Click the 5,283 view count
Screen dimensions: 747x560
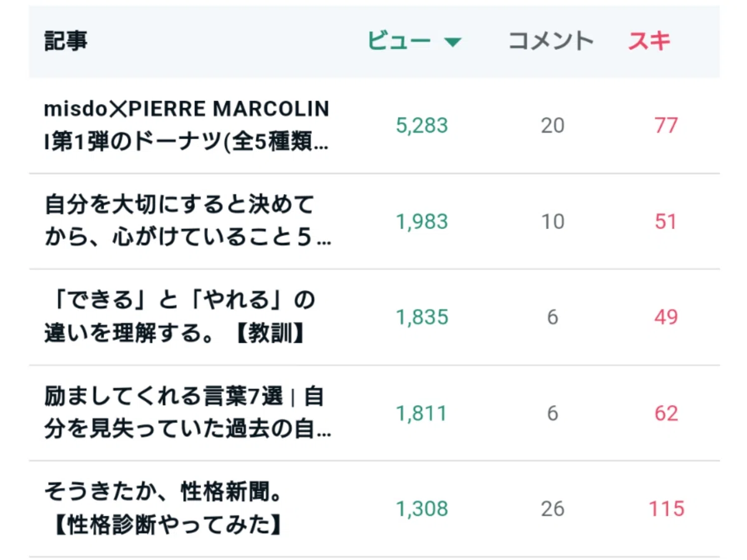(x=422, y=126)
